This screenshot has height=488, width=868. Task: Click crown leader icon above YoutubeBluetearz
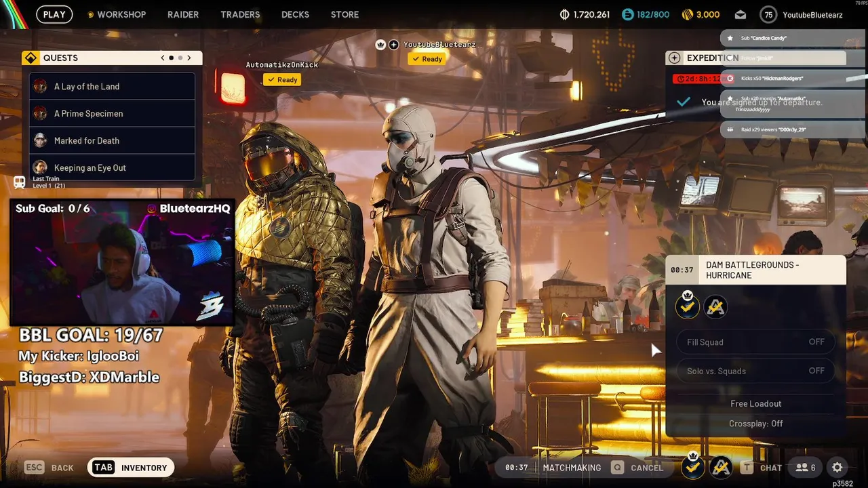coord(380,45)
